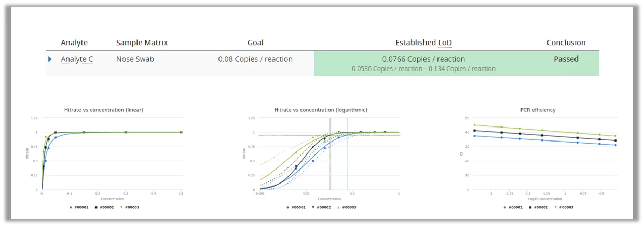Toggle series #00002 in logarithmic hitrate legend
Image resolution: width=644 pixels, height=225 pixels.
point(322,207)
